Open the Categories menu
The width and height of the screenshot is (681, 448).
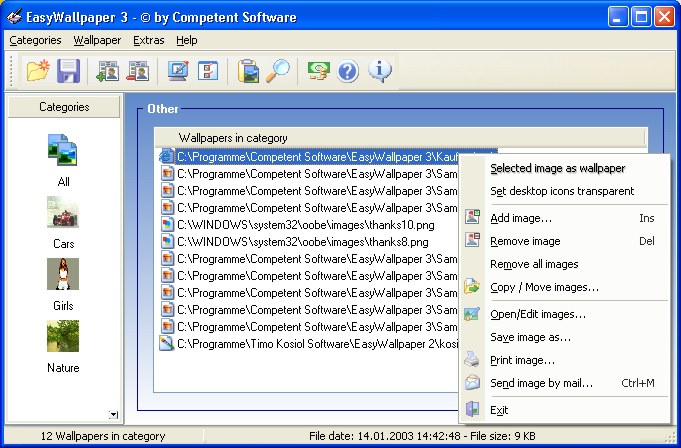tap(35, 40)
